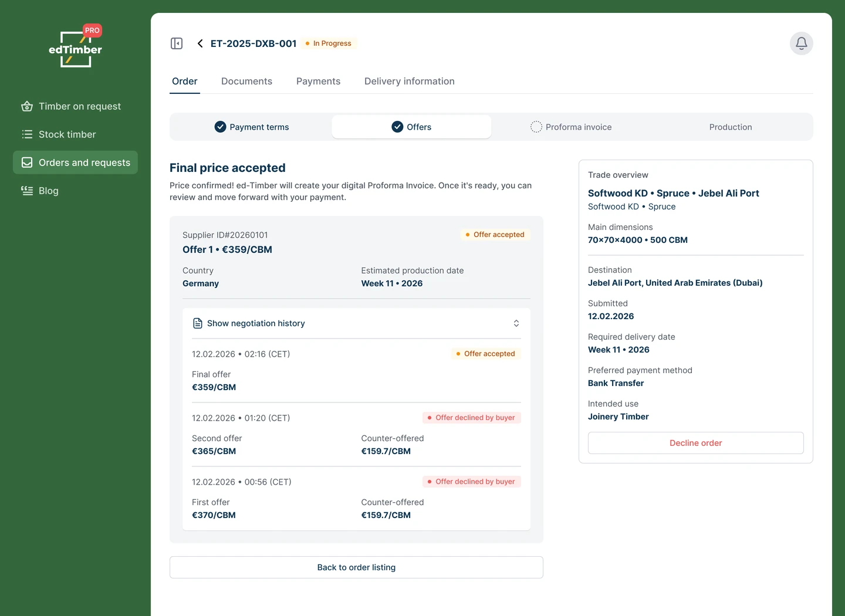The image size is (845, 616).
Task: Click the Offer 1 • €359/CBM title
Action: point(227,249)
